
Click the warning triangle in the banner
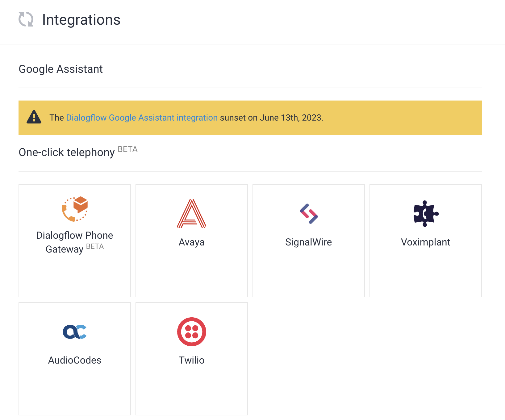point(34,117)
